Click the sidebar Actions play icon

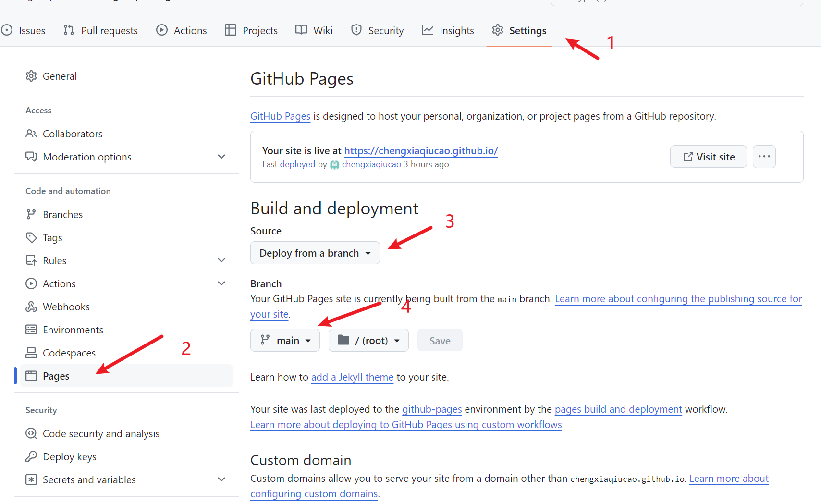coord(31,283)
